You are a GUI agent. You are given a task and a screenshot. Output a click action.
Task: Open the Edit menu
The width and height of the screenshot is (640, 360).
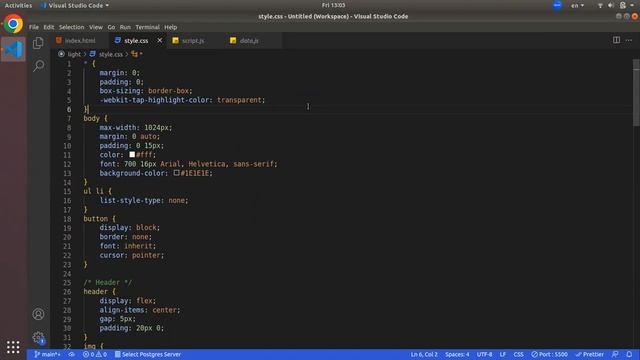(x=49, y=27)
